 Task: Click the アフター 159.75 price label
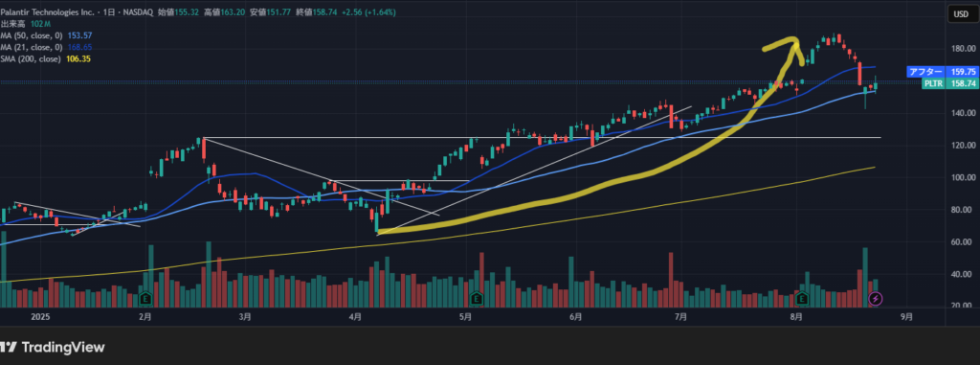tap(942, 72)
